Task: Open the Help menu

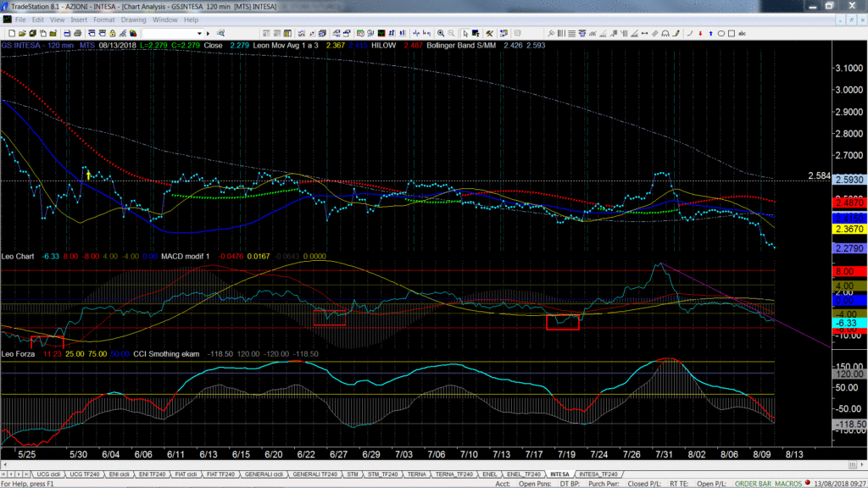Action: coord(191,20)
